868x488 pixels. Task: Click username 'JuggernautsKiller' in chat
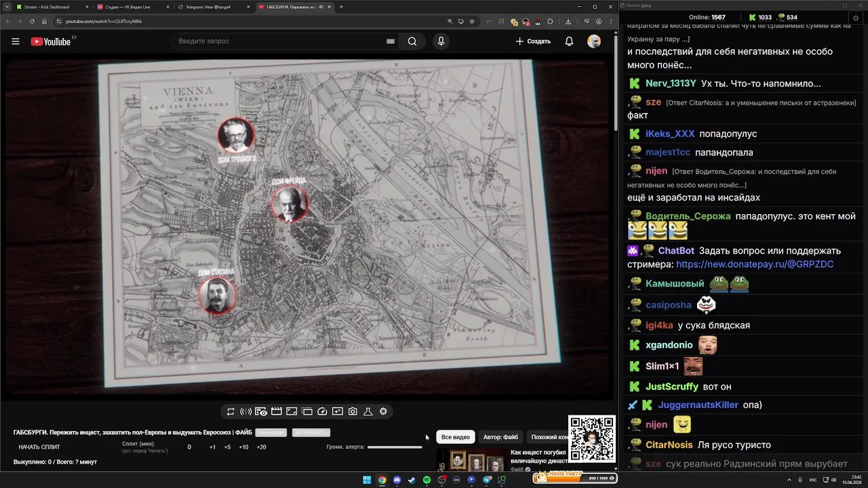(698, 405)
